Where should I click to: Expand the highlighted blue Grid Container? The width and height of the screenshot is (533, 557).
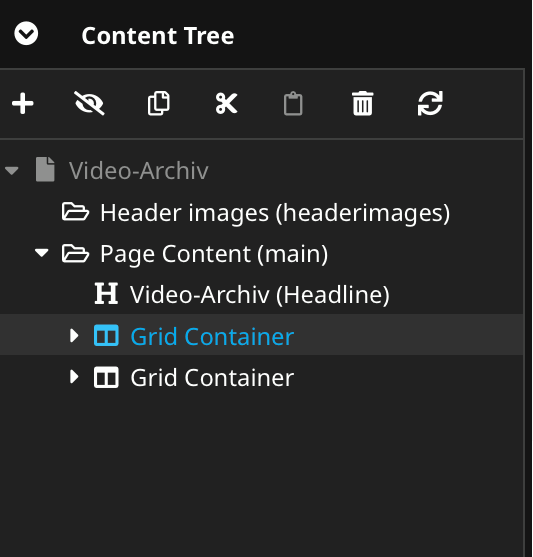coord(74,335)
